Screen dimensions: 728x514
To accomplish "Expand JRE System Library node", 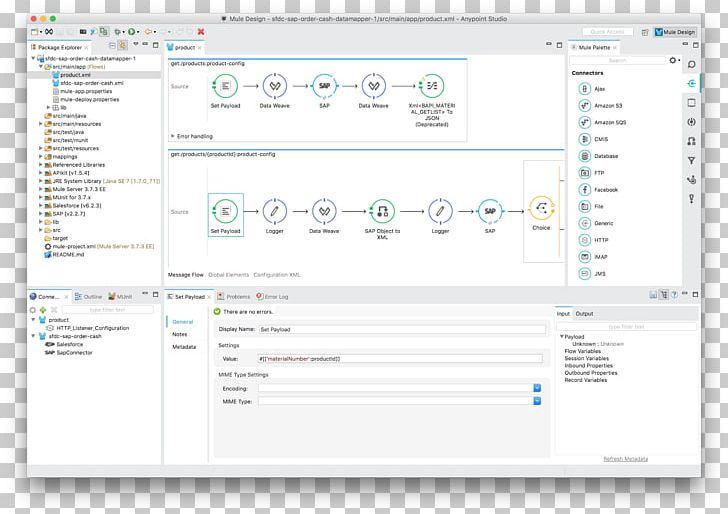I will pos(41,181).
